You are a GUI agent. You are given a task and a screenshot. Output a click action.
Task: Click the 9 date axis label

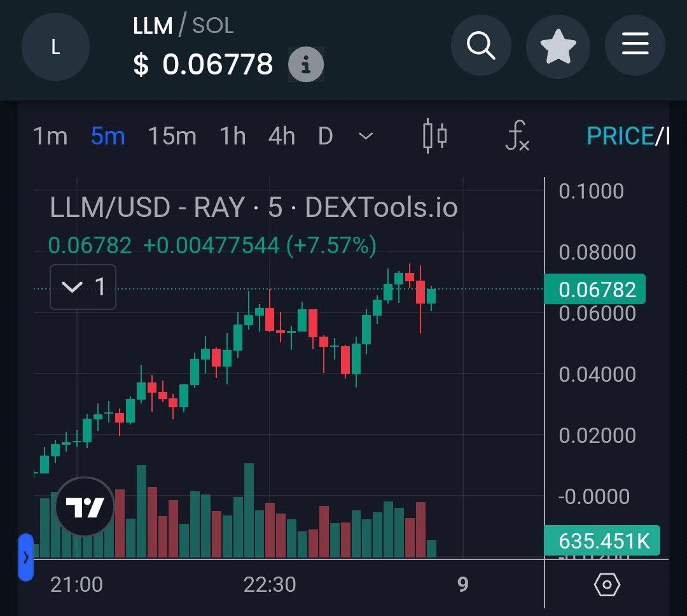pyautogui.click(x=462, y=584)
